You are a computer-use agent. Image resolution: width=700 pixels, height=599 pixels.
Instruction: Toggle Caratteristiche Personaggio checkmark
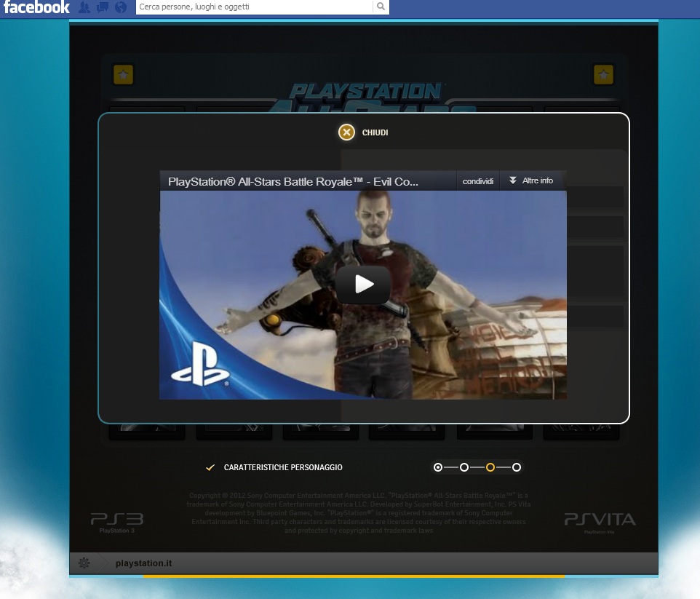210,467
